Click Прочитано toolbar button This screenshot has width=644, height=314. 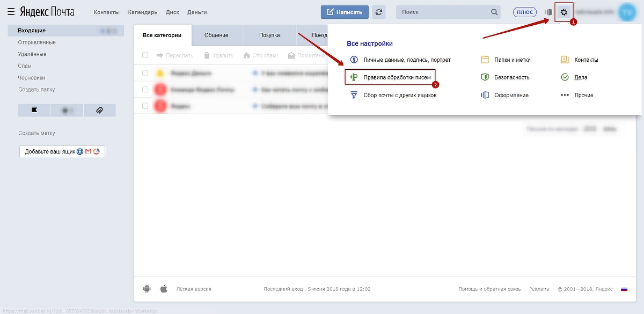pos(307,55)
